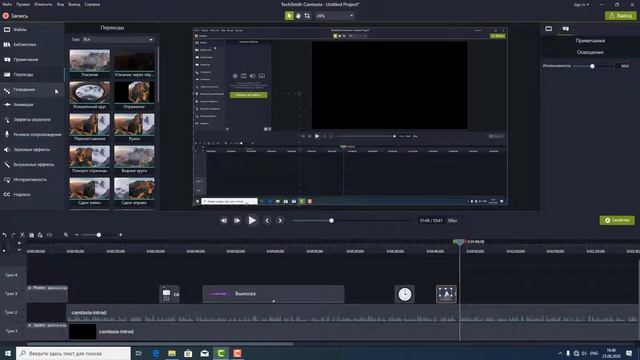Image resolution: width=640 pixels, height=360 pixels.
Task: Select the slide left transition thumbnail
Action: click(x=89, y=188)
